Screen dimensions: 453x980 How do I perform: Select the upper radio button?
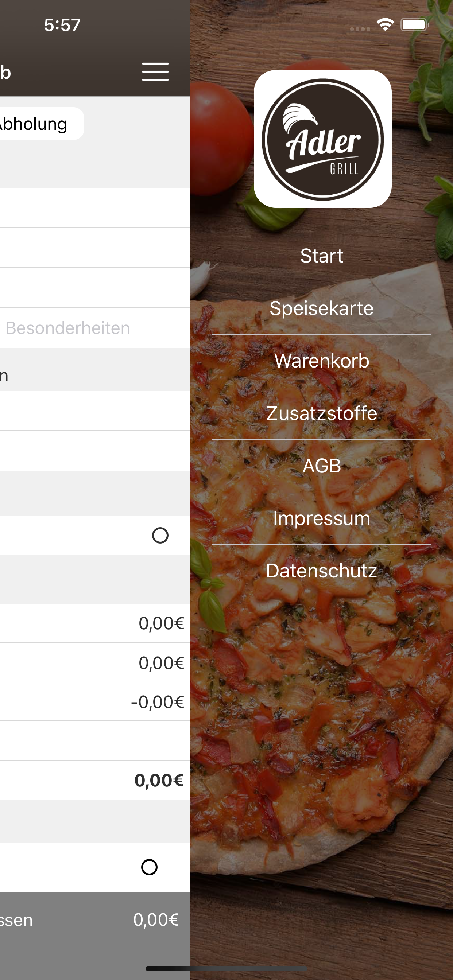point(160,536)
